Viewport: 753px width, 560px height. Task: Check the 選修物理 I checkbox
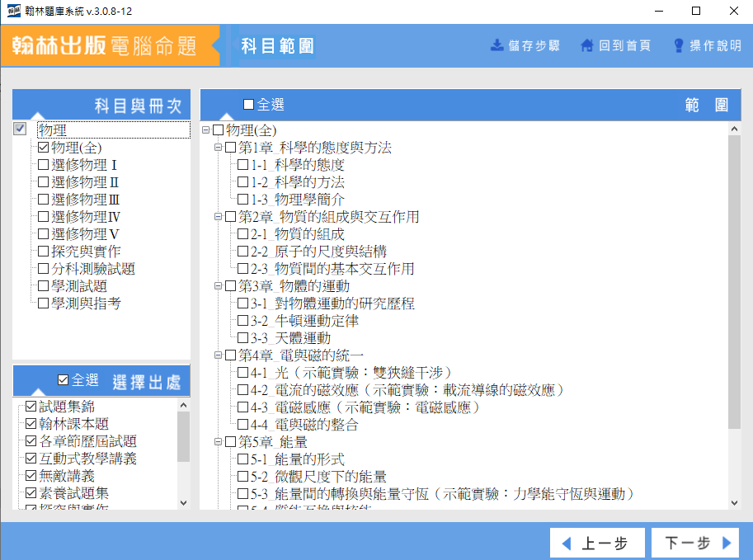pyautogui.click(x=43, y=165)
